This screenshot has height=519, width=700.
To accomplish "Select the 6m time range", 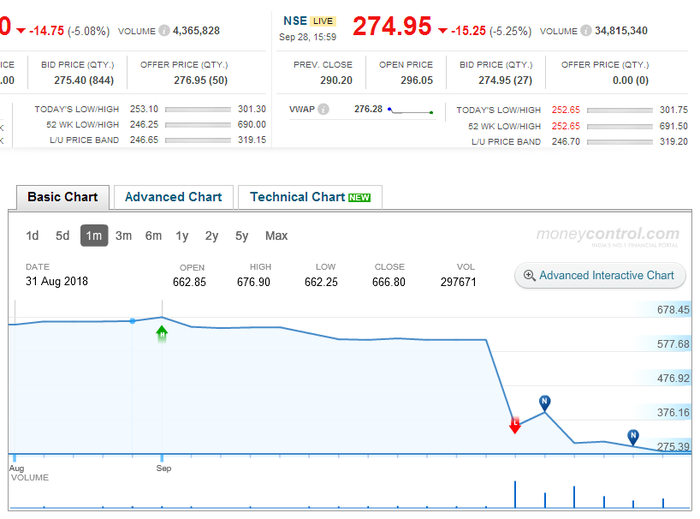I will click(x=154, y=236).
